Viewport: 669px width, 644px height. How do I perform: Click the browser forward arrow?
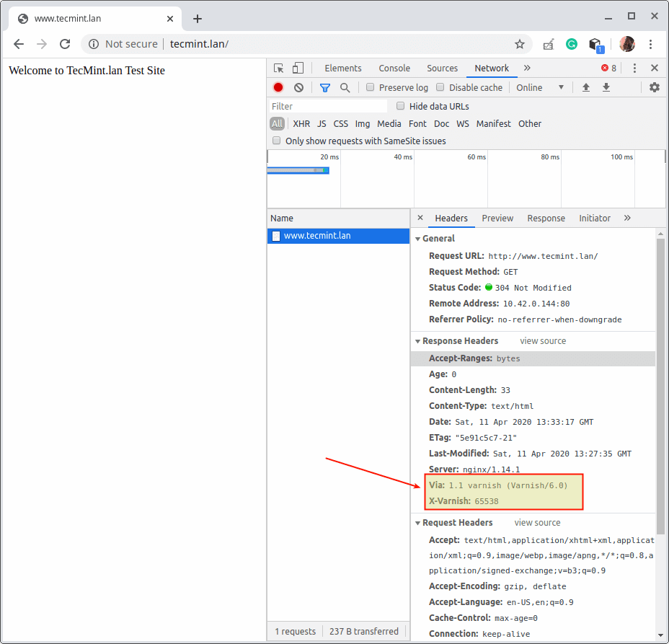point(42,44)
